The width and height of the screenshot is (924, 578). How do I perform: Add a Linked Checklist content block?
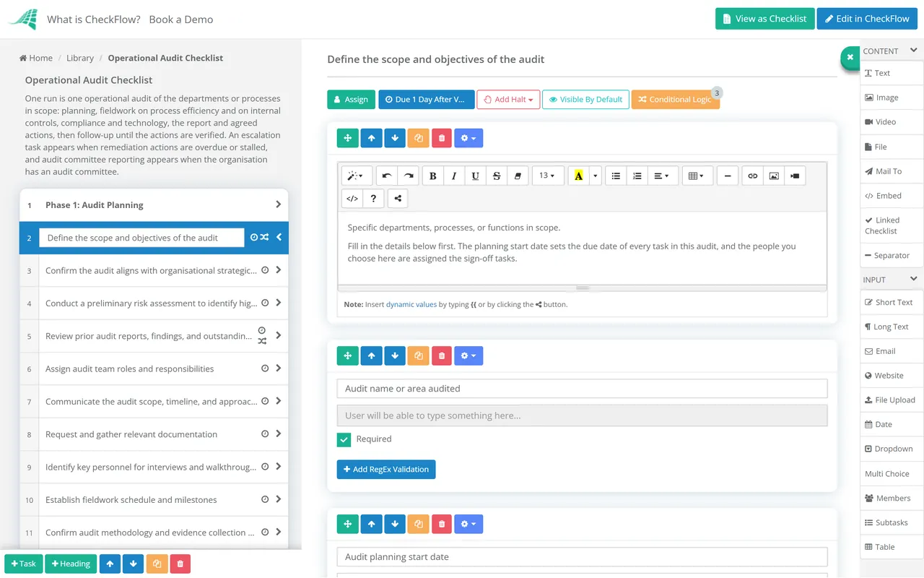tap(892, 225)
